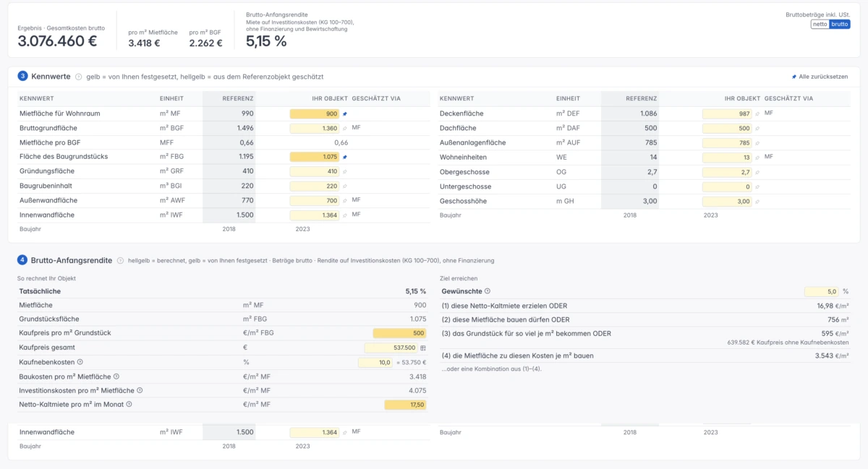Image resolution: width=868 pixels, height=469 pixels.
Task: Pin the Obergeschosse value
Action: click(x=757, y=172)
